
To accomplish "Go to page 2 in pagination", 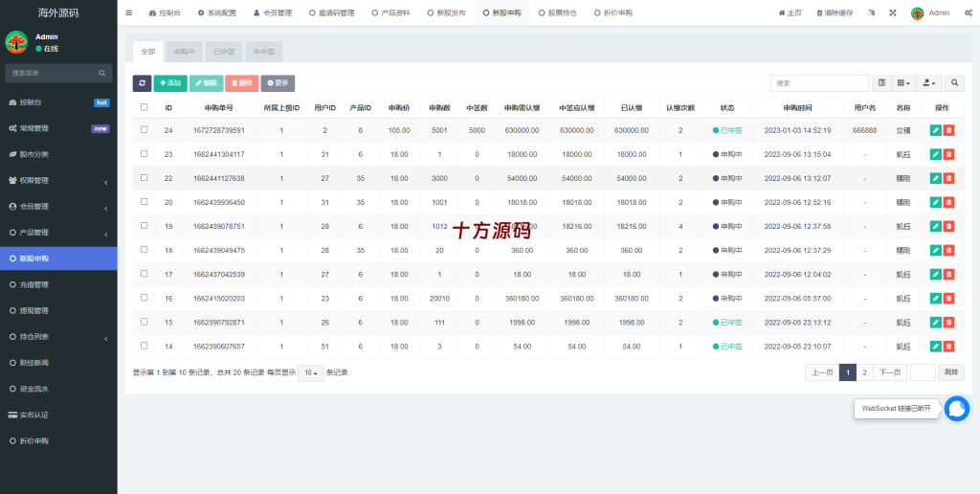I will [x=864, y=372].
